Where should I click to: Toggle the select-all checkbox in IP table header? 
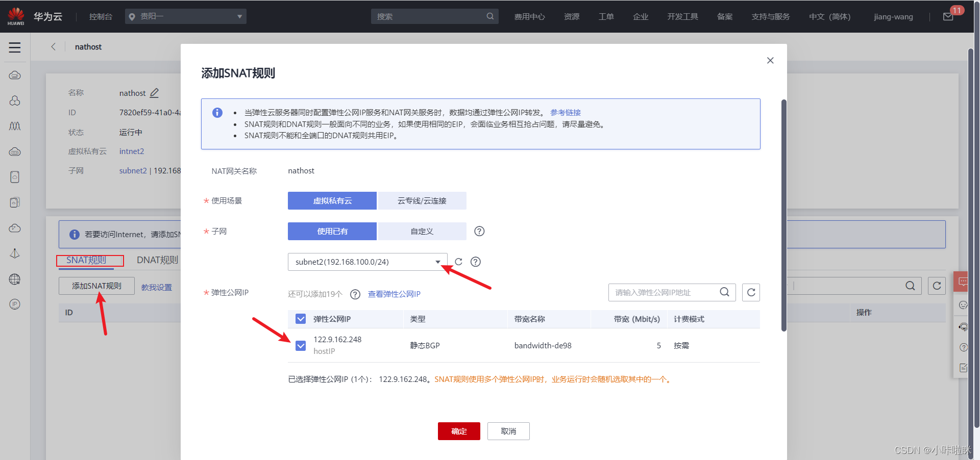pos(301,319)
